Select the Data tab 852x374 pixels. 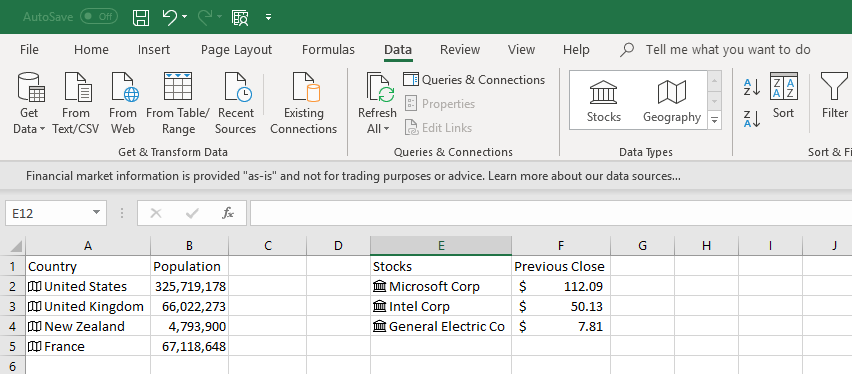click(398, 49)
